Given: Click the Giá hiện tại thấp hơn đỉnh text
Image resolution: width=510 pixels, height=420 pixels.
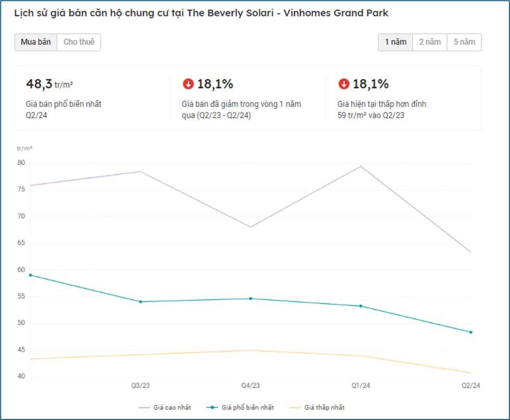Looking at the screenshot, I should 382,109.
